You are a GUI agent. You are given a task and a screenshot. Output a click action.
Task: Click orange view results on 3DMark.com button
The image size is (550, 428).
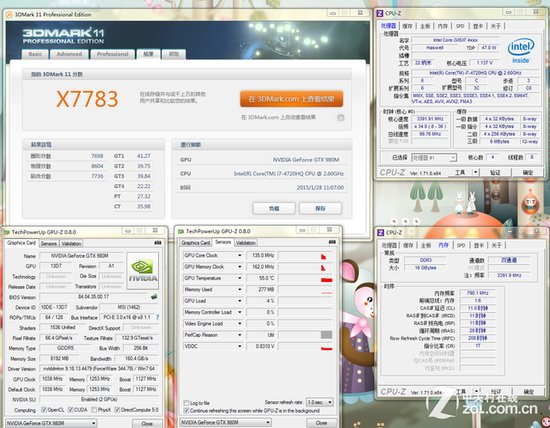pos(291,99)
